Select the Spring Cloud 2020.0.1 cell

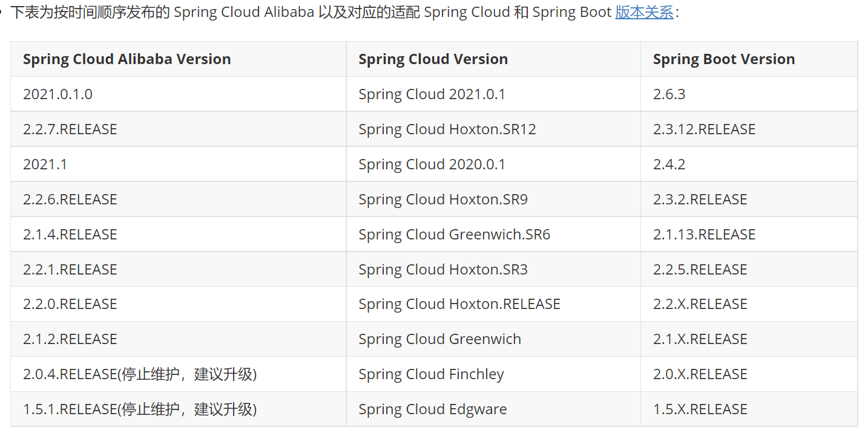click(x=493, y=164)
